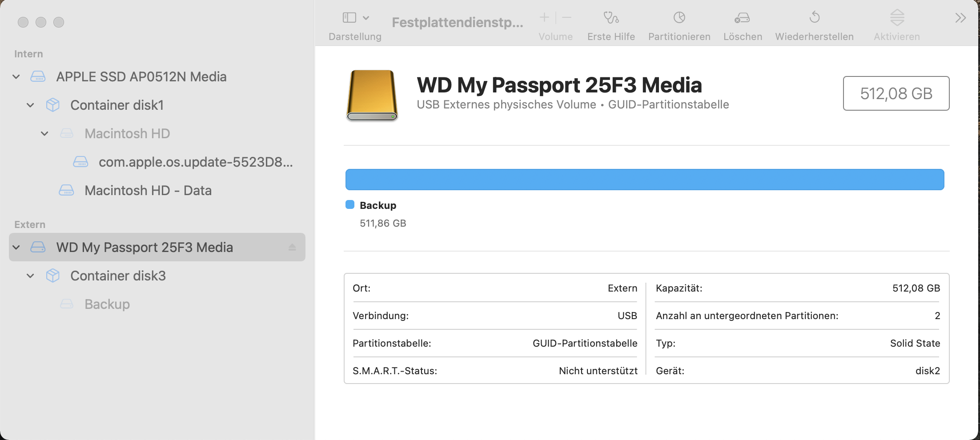
Task: Select Macintosh HD - Data volume
Action: point(148,191)
